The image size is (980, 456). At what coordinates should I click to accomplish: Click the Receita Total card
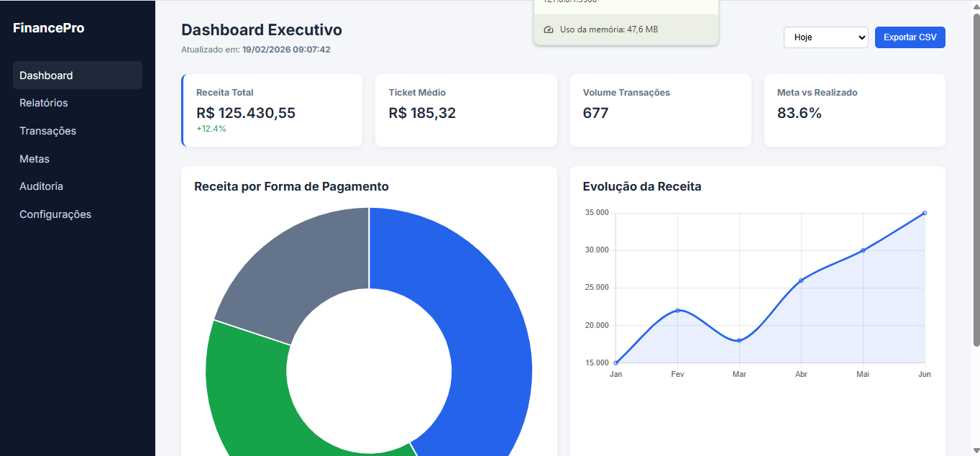click(x=272, y=110)
